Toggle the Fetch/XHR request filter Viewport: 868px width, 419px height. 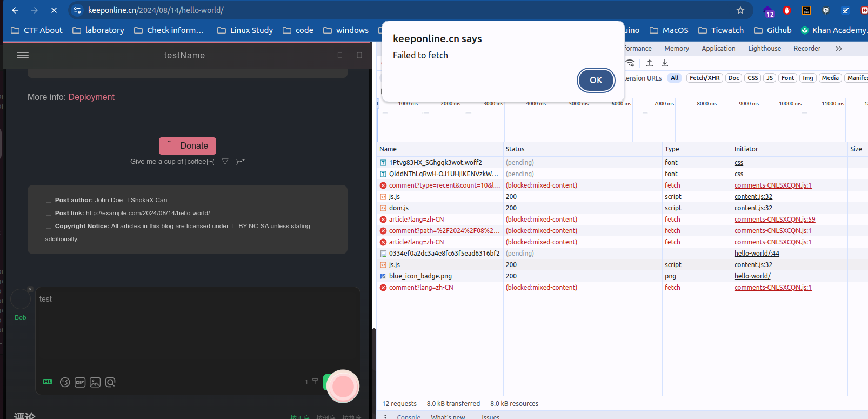click(x=704, y=78)
